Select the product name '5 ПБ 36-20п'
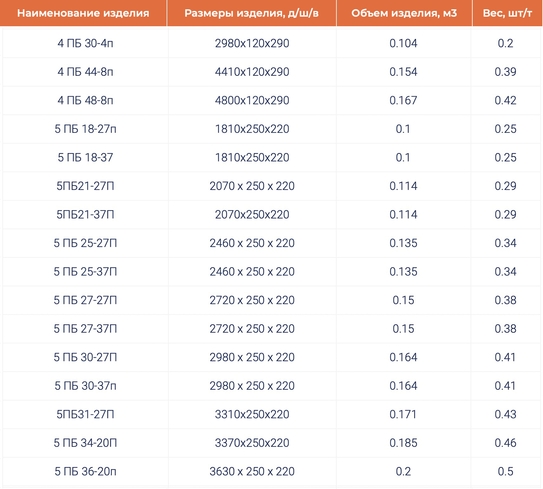The image size is (543, 489). [85, 471]
